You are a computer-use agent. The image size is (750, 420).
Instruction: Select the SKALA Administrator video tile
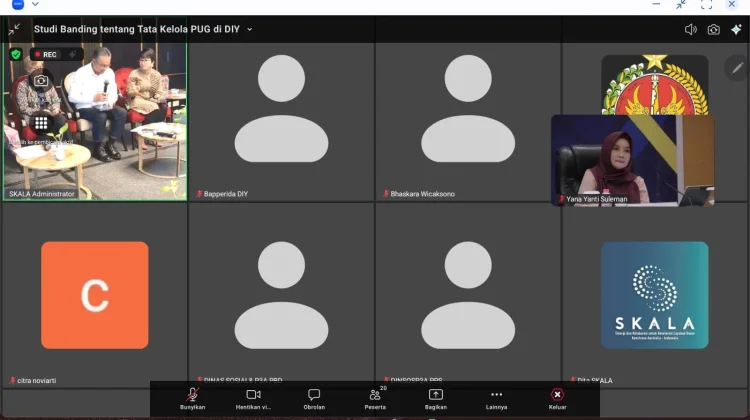(x=95, y=122)
